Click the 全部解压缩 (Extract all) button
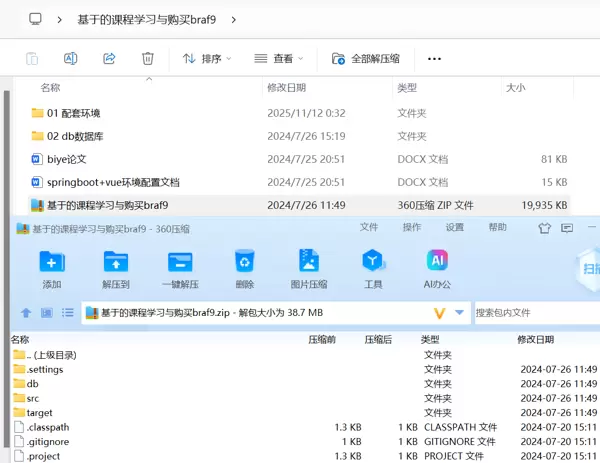The width and height of the screenshot is (600, 463). tap(366, 59)
